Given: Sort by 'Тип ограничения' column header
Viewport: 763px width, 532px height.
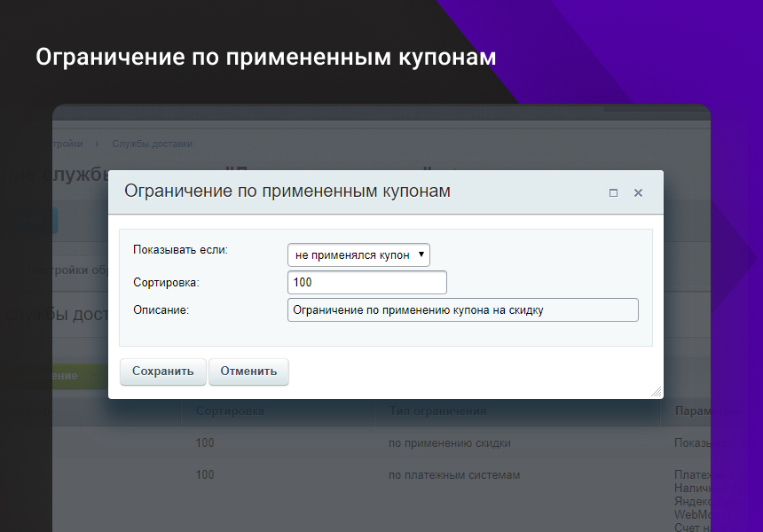Looking at the screenshot, I should [437, 411].
